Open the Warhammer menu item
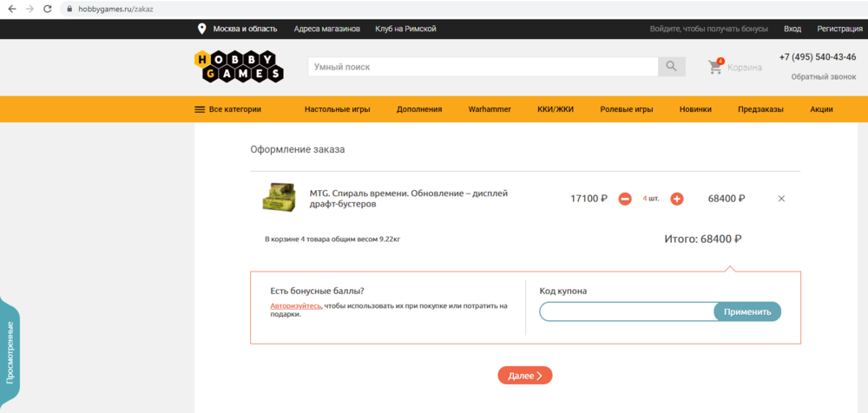The height and width of the screenshot is (413, 868). click(x=490, y=109)
